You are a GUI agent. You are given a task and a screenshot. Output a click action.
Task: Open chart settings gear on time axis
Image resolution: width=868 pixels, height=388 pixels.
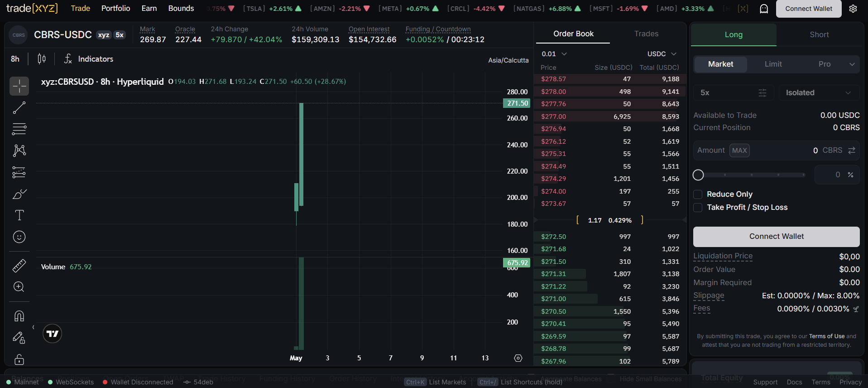518,358
